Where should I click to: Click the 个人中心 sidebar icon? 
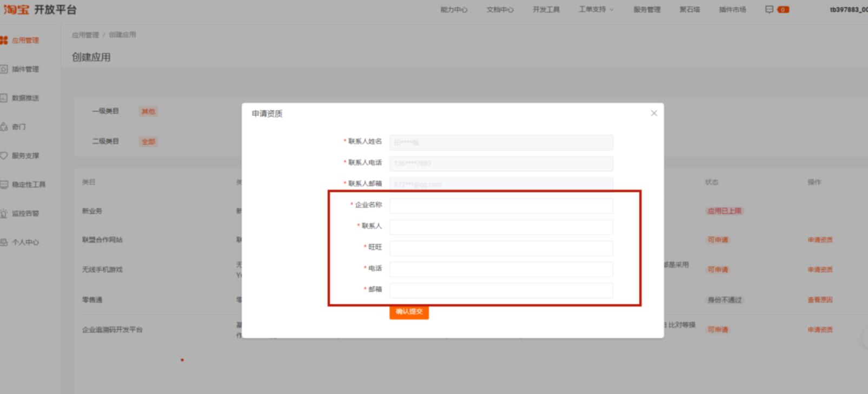point(4,242)
